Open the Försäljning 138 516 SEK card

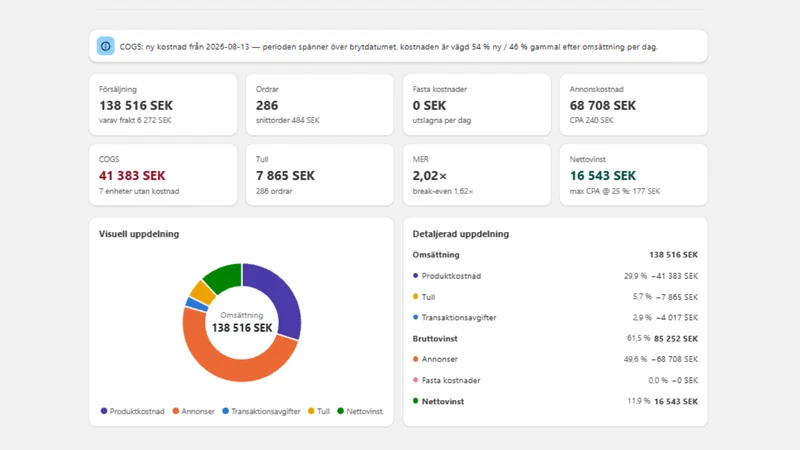tap(163, 105)
